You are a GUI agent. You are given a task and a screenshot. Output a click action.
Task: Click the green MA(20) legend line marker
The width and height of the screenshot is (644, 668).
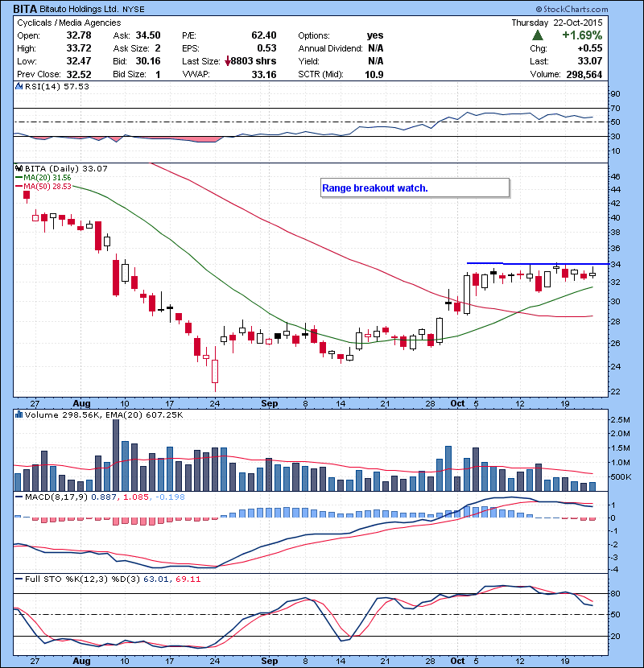point(19,177)
